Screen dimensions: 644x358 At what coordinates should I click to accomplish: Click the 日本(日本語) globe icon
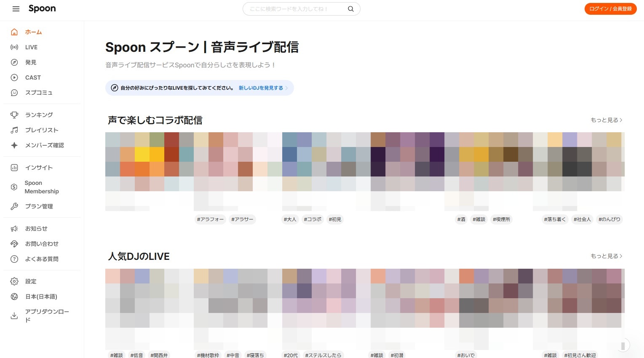pos(14,297)
